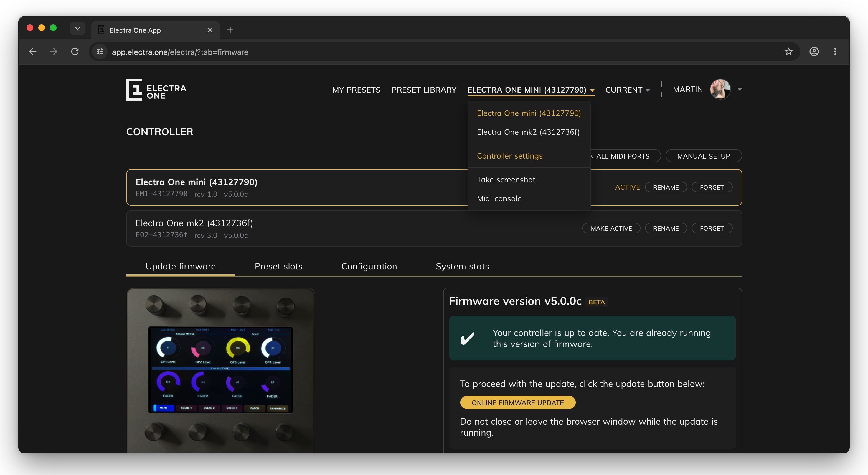Click Martin's profile avatar
The width and height of the screenshot is (868, 475).
click(720, 89)
